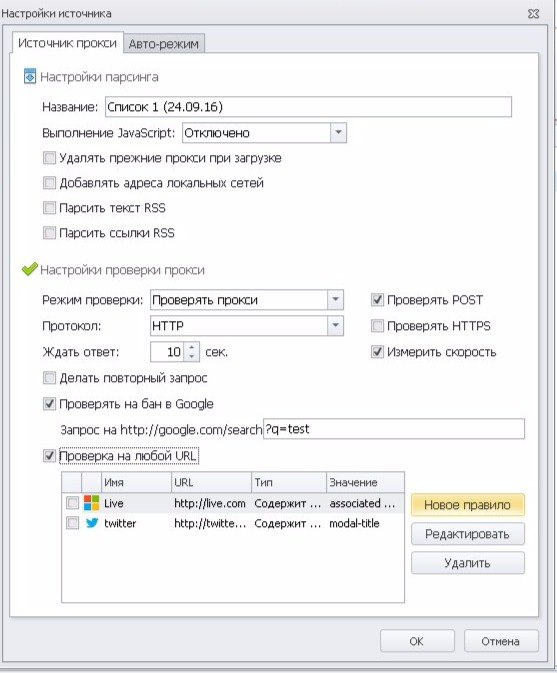Click the Редактировать button

tap(468, 534)
